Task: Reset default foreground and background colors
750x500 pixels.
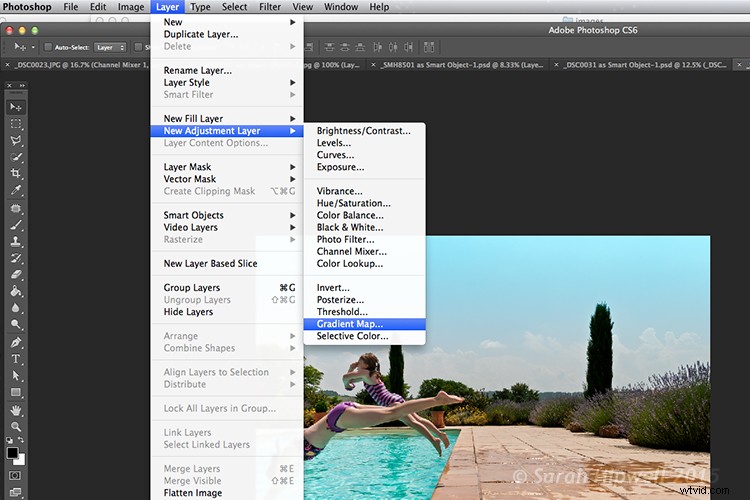Action: coord(10,439)
